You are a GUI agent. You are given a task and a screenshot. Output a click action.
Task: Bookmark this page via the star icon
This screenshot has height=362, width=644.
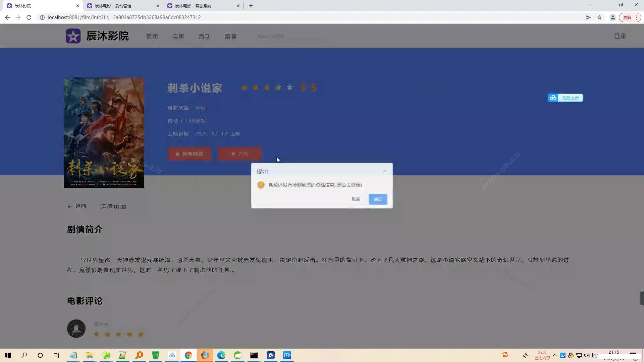(599, 17)
